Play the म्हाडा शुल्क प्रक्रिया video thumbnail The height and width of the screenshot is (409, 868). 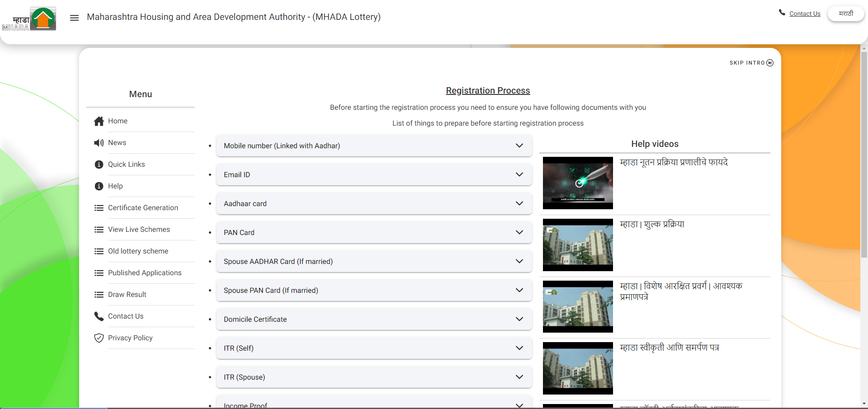pyautogui.click(x=578, y=245)
